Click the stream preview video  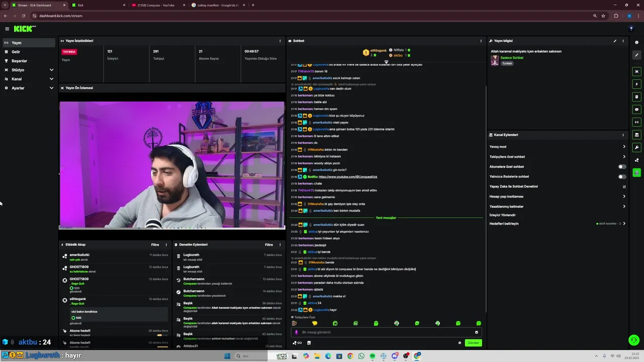[x=172, y=165]
